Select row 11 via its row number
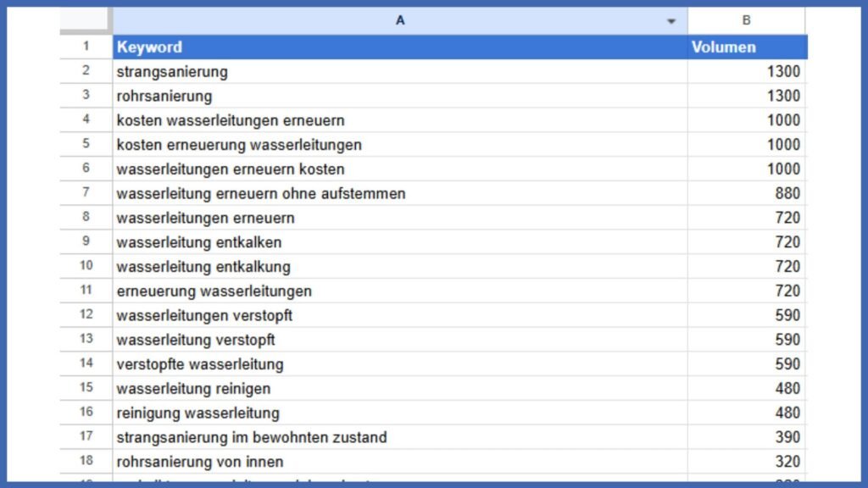 pyautogui.click(x=86, y=291)
